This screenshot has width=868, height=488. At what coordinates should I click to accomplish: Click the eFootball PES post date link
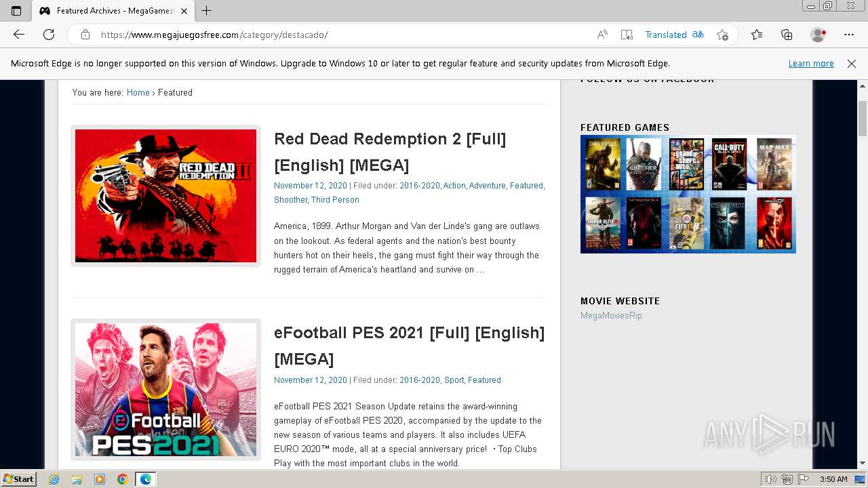(x=311, y=380)
